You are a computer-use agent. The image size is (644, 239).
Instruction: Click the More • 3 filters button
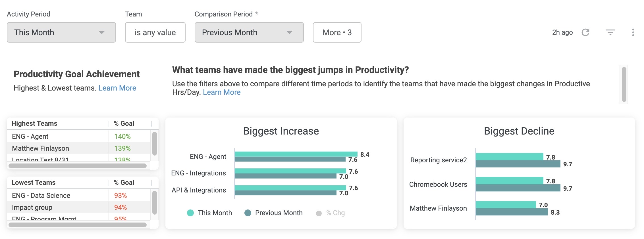(337, 32)
